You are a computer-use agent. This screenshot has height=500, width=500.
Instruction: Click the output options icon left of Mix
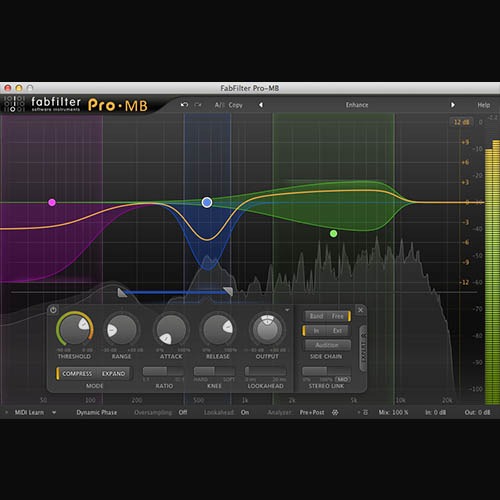(x=365, y=413)
